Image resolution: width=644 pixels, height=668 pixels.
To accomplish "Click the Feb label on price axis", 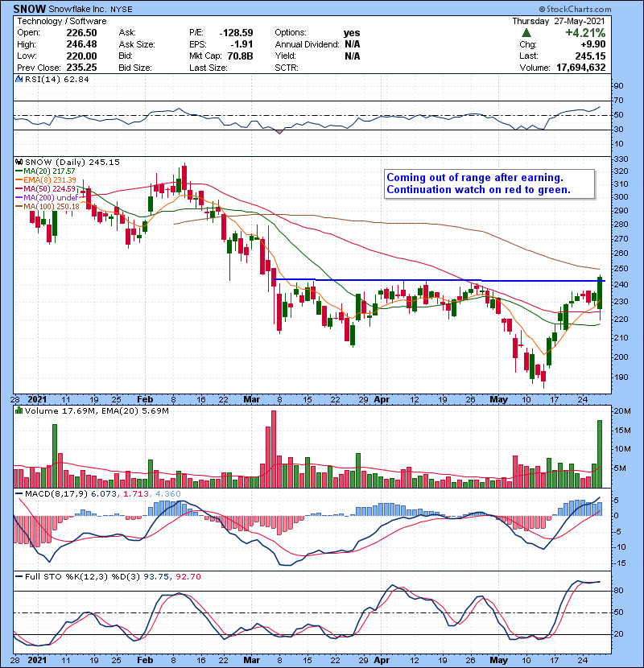I will coord(145,399).
